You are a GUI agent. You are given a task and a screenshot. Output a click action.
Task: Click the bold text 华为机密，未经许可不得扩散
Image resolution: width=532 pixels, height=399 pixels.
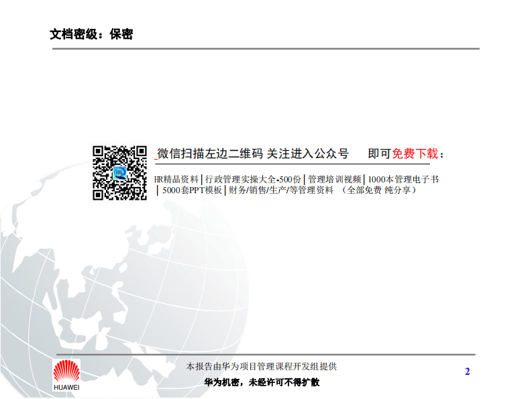[x=262, y=382]
